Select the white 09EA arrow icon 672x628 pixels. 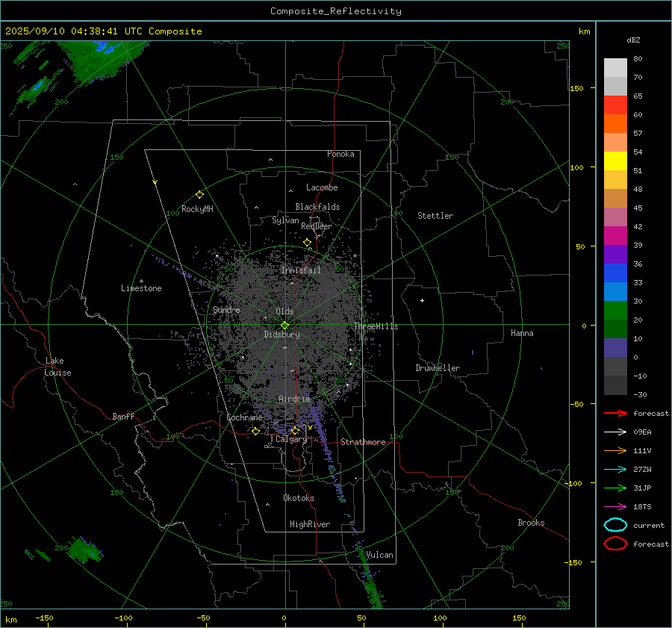615,432
